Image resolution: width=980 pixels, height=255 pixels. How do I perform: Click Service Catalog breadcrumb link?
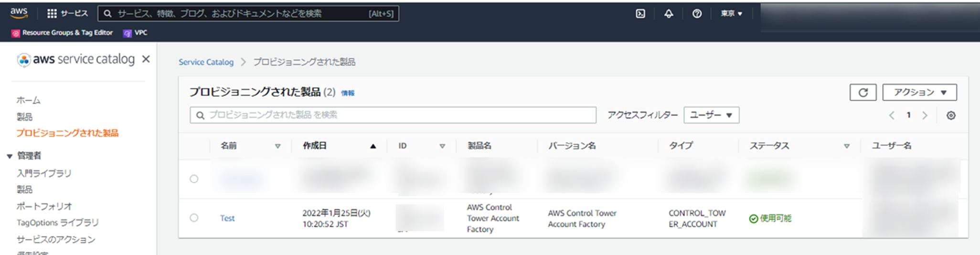pos(206,62)
